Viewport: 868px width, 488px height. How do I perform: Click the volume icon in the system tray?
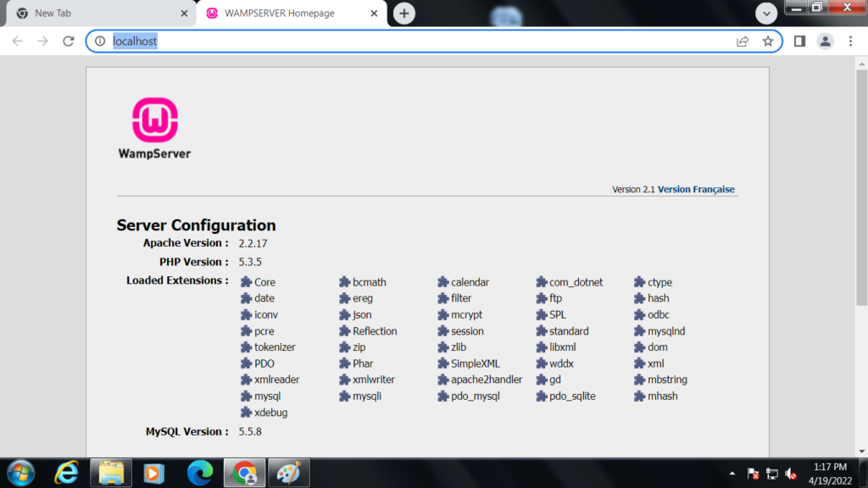pos(791,472)
